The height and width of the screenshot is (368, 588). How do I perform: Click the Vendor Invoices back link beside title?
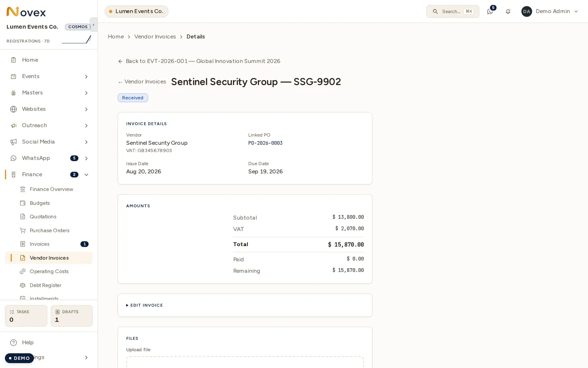pos(142,82)
